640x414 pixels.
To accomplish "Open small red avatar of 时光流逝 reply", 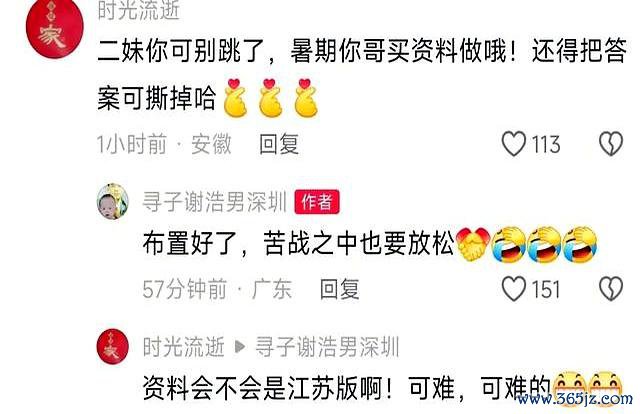I will [x=112, y=346].
